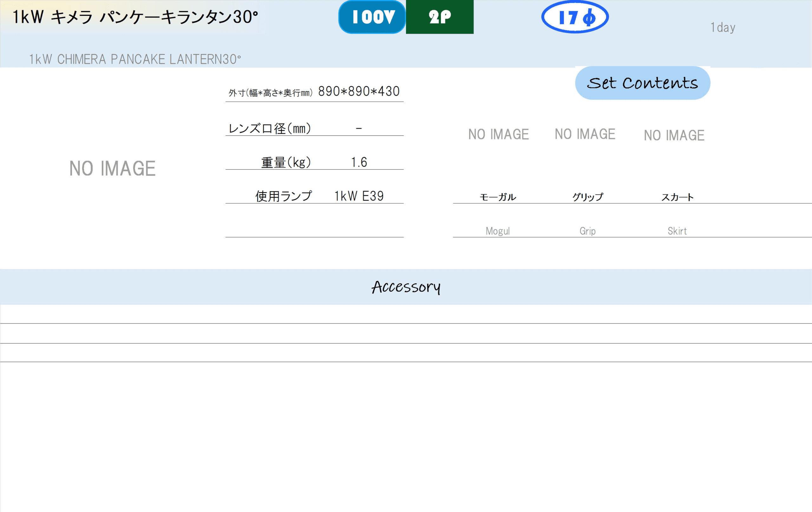Viewport: 812px width, 512px height.
Task: Click the NO IMAGE placeholder above グリップ
Action: pyautogui.click(x=585, y=134)
